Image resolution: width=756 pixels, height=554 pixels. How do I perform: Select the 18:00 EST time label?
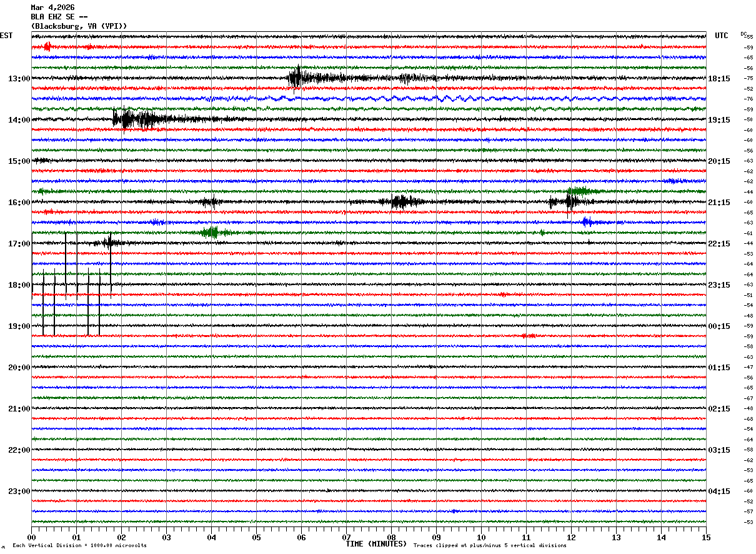tap(19, 285)
